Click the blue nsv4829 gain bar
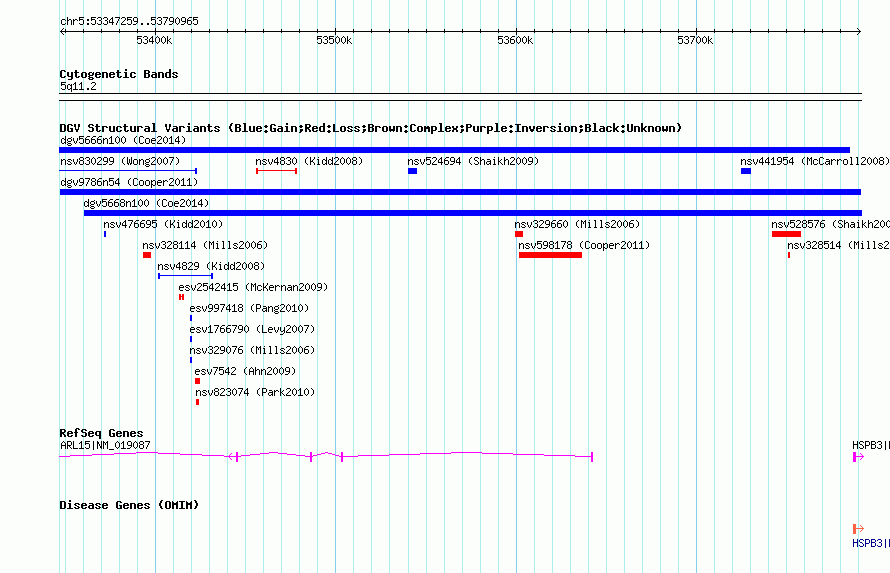Image resolution: width=890 pixels, height=573 pixels. (186, 276)
